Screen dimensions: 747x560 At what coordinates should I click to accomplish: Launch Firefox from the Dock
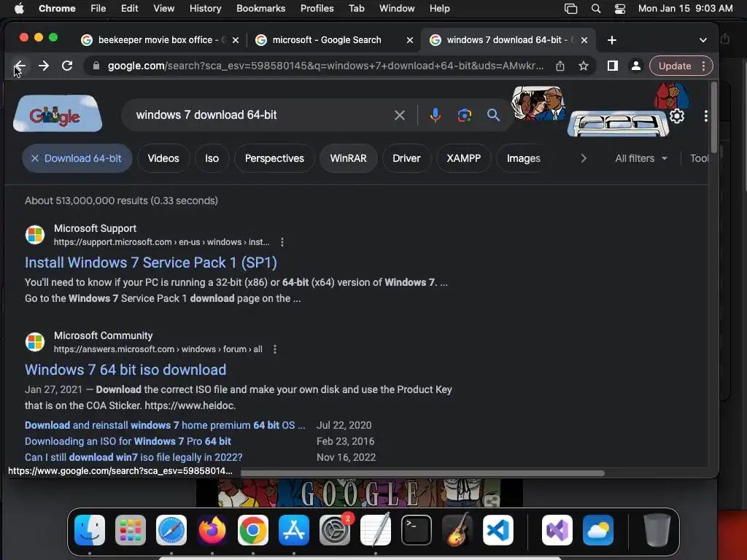pos(212,530)
